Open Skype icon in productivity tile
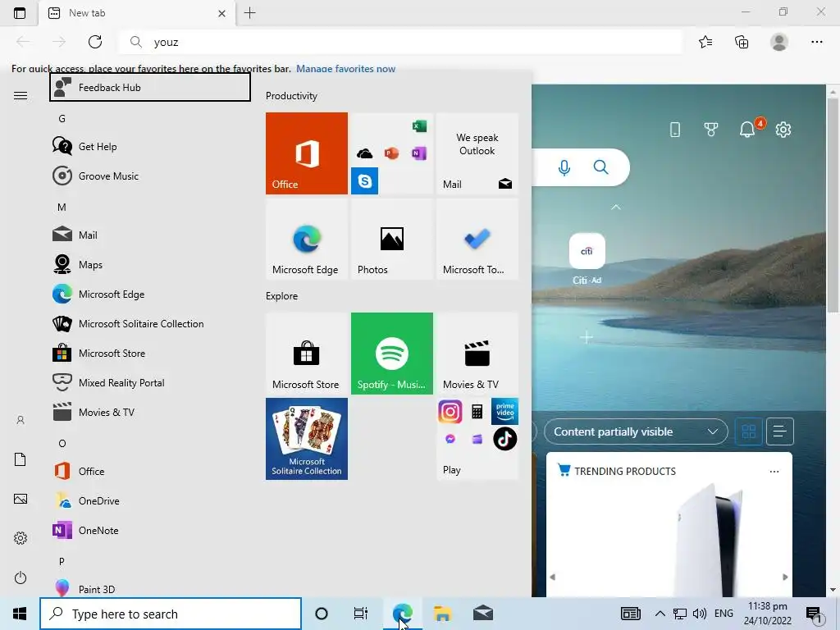The image size is (840, 630). coord(365,181)
